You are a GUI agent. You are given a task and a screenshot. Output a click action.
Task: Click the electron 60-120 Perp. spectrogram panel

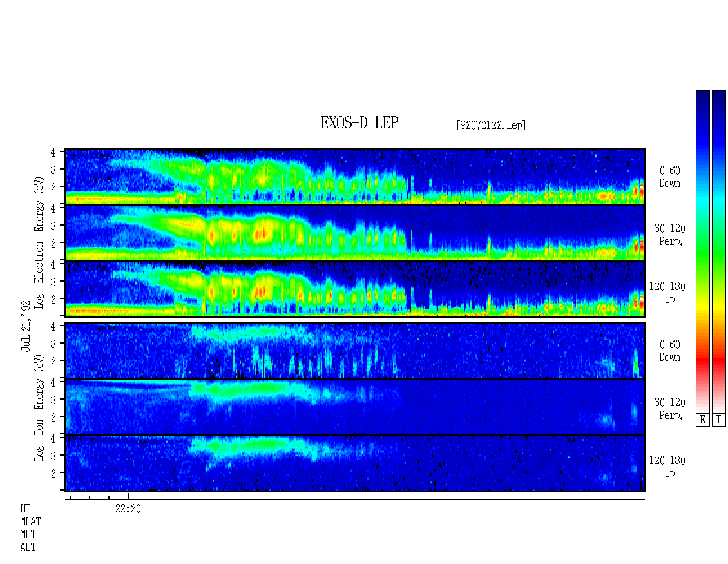pyautogui.click(x=355, y=233)
